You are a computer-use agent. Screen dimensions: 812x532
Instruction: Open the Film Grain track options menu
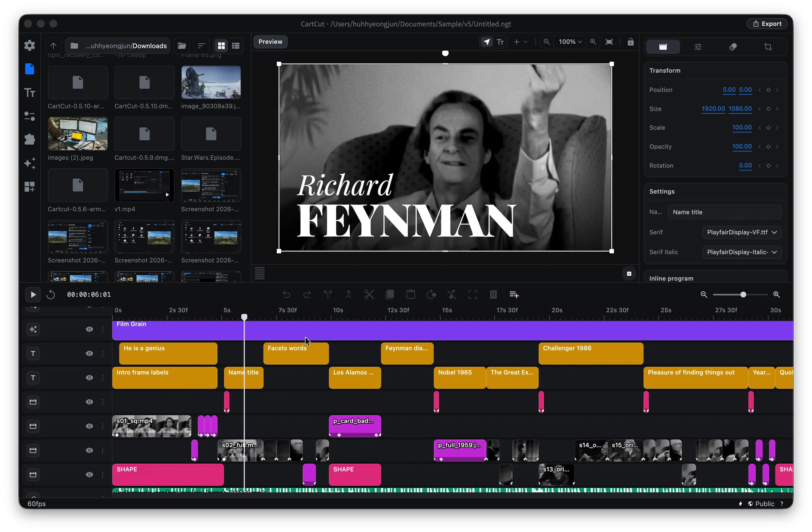[103, 329]
